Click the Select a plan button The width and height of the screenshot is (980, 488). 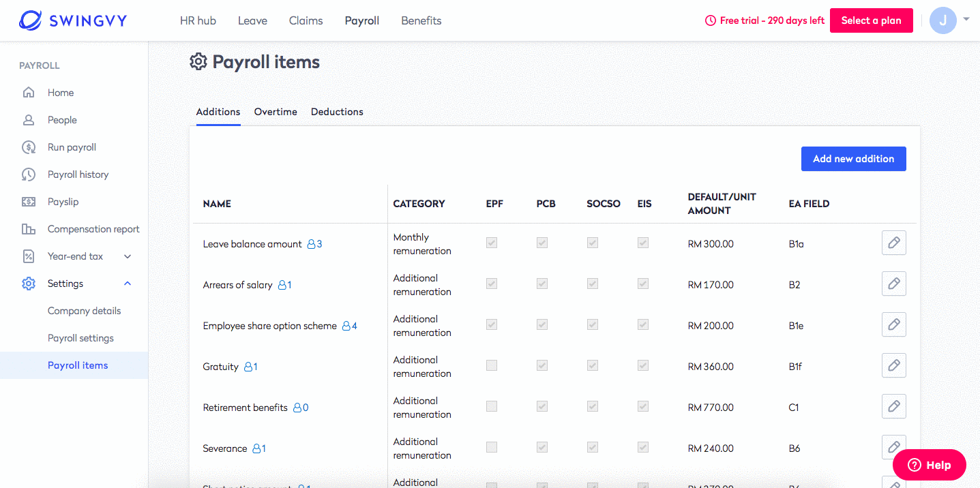coord(872,20)
